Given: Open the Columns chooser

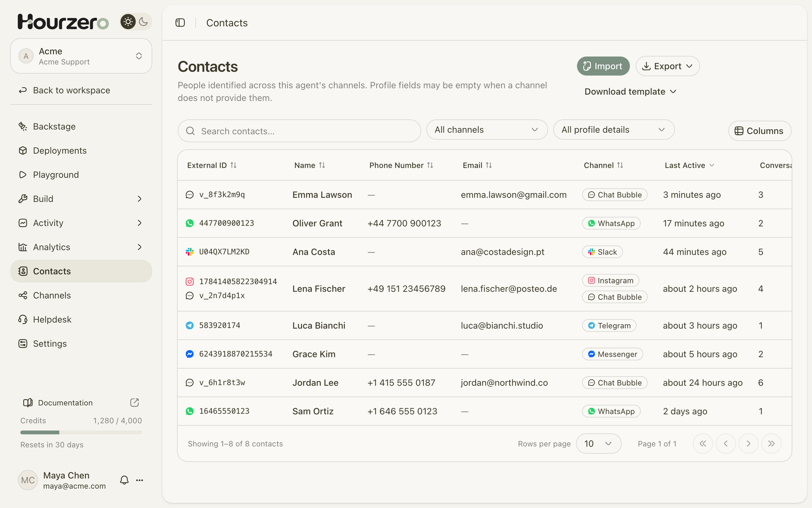Looking at the screenshot, I should pyautogui.click(x=760, y=131).
